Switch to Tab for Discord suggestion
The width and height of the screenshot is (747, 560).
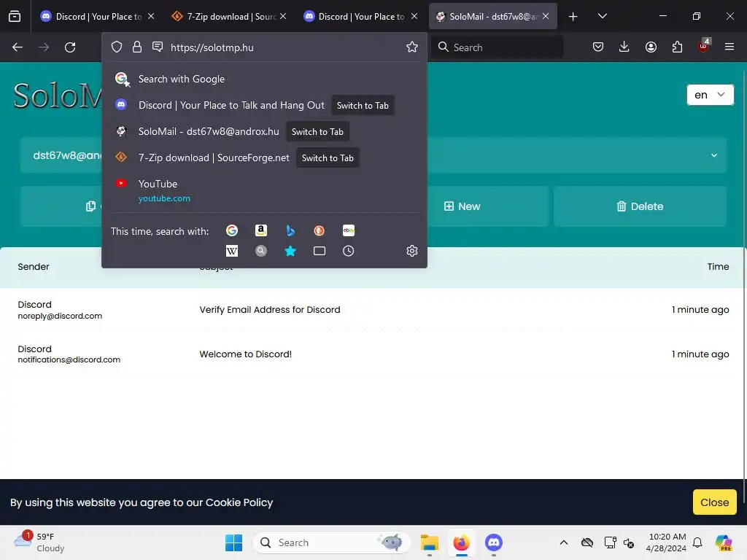click(x=363, y=105)
